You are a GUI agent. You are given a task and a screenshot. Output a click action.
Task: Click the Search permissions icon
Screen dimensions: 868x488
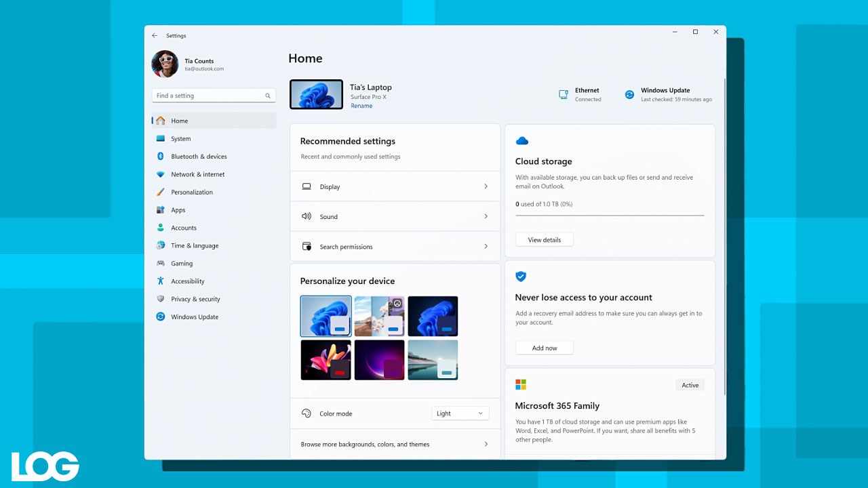[x=307, y=246]
